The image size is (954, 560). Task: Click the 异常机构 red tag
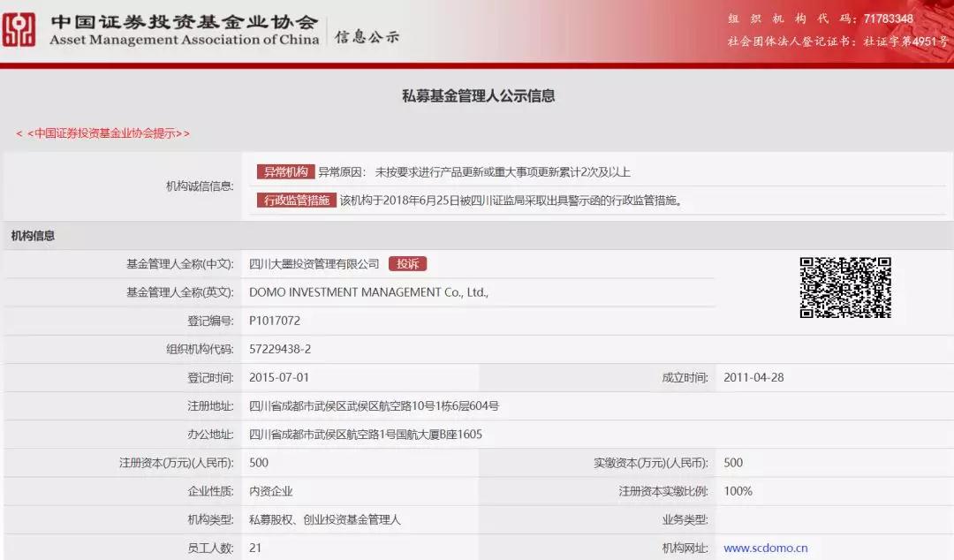click(285, 171)
